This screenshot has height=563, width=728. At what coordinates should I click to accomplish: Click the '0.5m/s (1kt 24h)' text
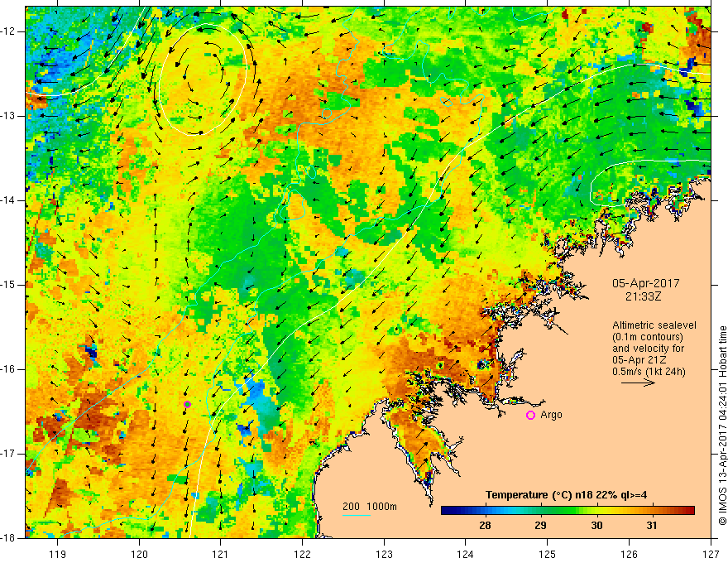pyautogui.click(x=649, y=372)
